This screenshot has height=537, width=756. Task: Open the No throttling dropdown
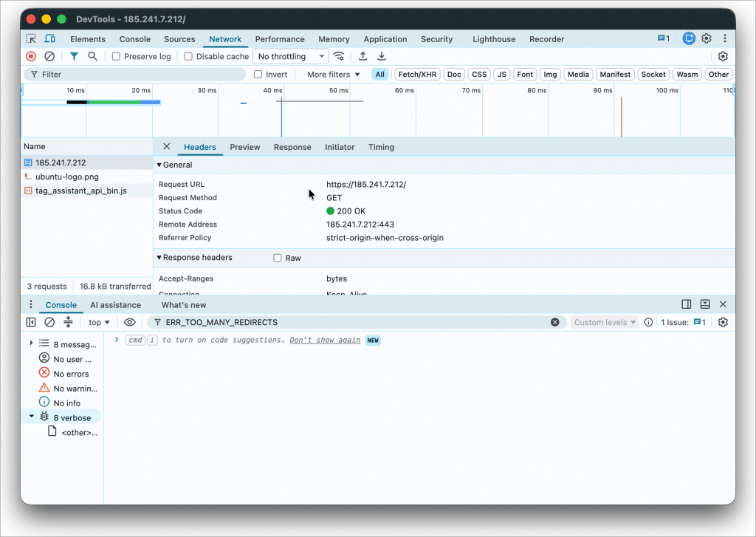pyautogui.click(x=291, y=56)
